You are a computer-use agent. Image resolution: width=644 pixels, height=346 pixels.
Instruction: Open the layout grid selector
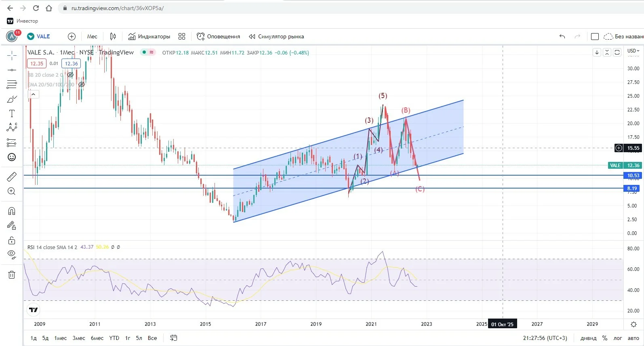(182, 36)
